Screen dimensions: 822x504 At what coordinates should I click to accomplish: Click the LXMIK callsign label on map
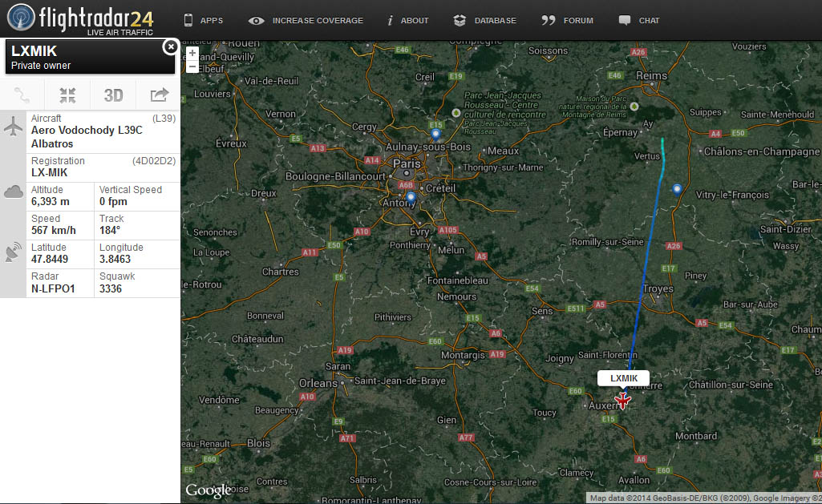coord(624,378)
